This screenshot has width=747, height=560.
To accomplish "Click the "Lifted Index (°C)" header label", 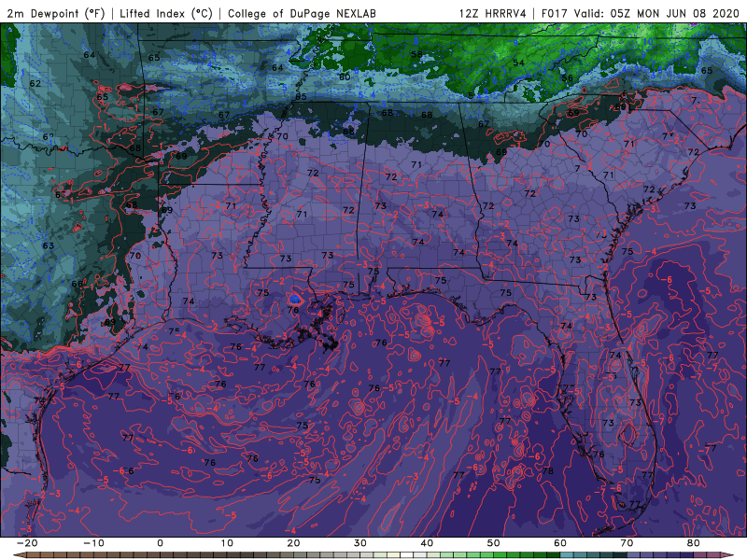I will (166, 13).
